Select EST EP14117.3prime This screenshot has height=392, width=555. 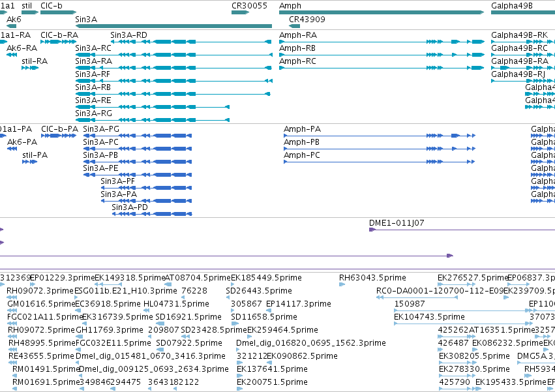299,304
